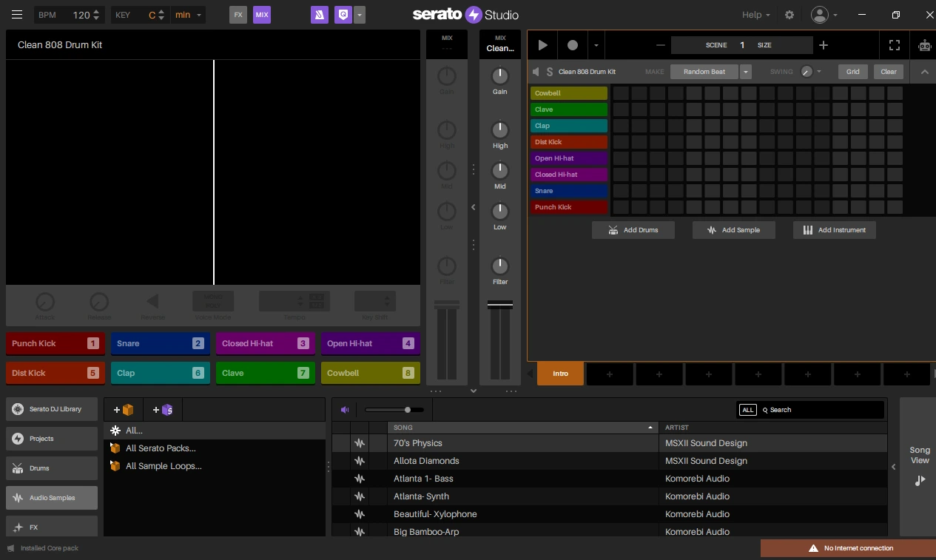The height and width of the screenshot is (560, 936).
Task: Toggle fullscreen sequencer view icon
Action: (895, 45)
